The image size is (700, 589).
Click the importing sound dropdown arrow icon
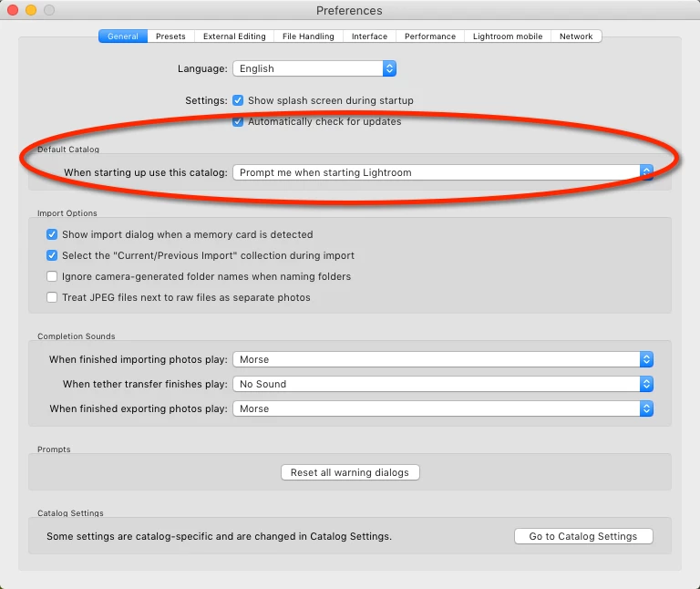[x=646, y=359]
